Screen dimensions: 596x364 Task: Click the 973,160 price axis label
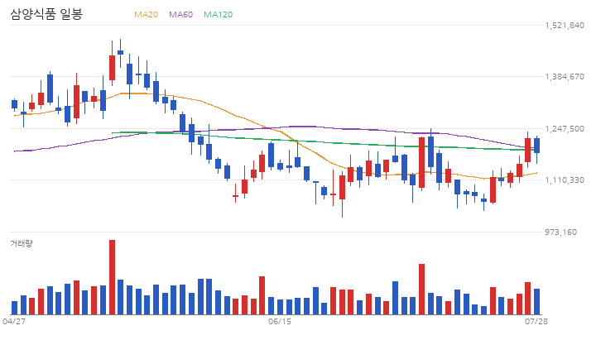(x=560, y=232)
